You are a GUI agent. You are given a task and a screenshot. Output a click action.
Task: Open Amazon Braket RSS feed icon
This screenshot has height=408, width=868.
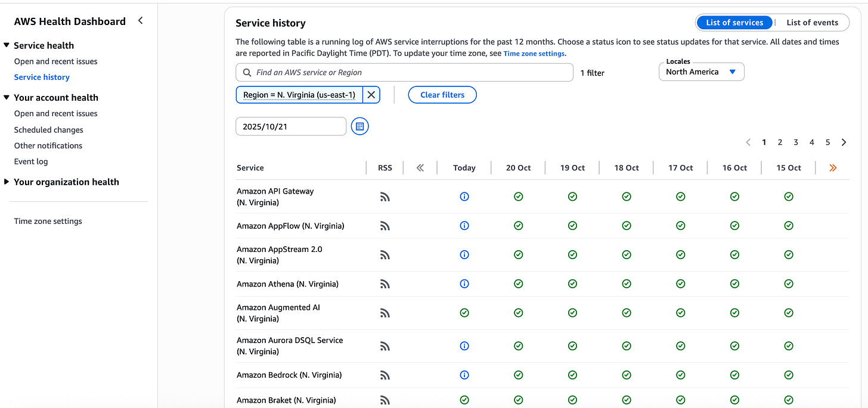coord(385,400)
